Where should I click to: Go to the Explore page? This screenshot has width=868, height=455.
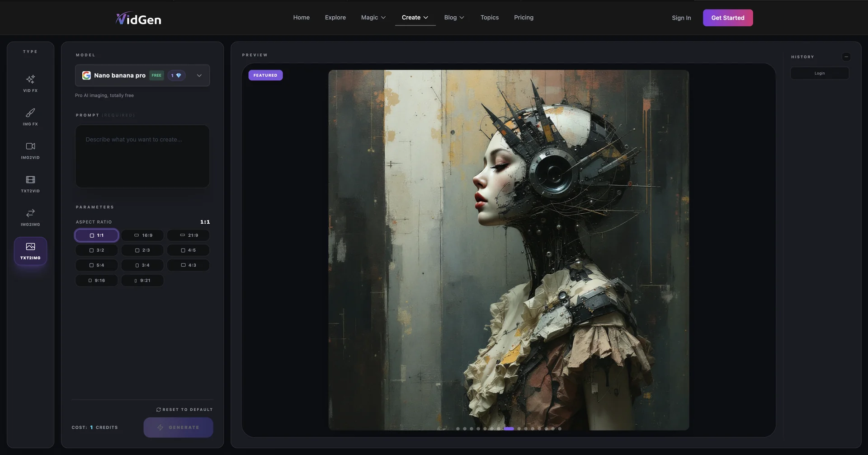coord(335,18)
